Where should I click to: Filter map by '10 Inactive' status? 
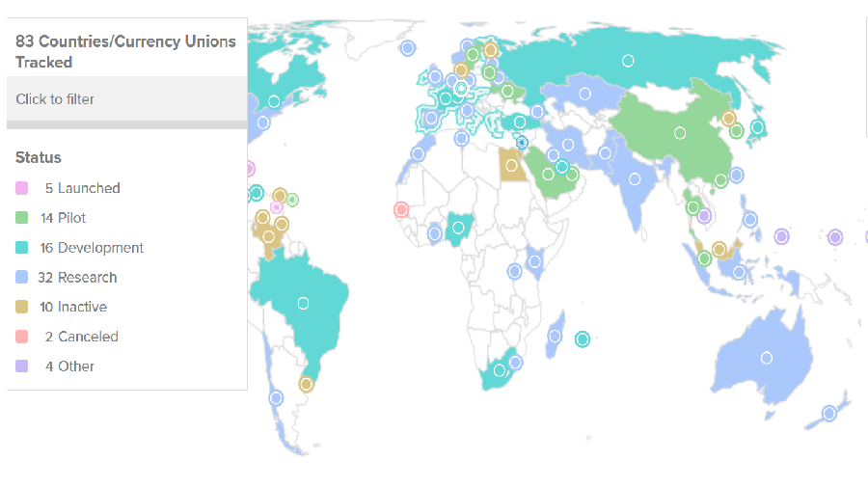click(73, 307)
